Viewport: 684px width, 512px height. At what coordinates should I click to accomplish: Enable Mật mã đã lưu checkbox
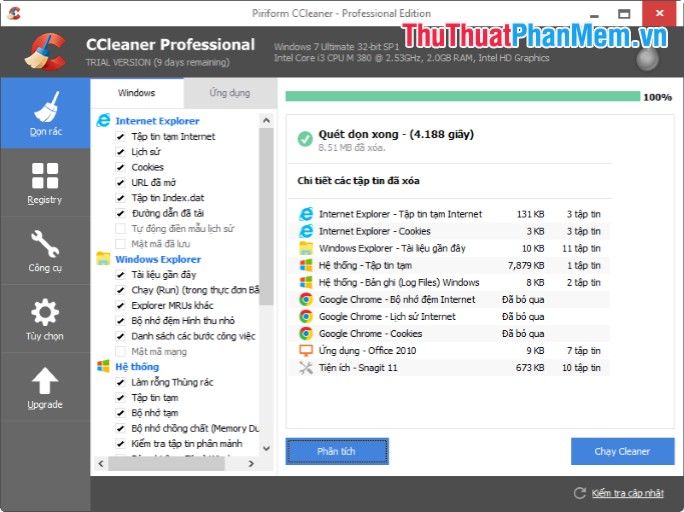pos(120,244)
